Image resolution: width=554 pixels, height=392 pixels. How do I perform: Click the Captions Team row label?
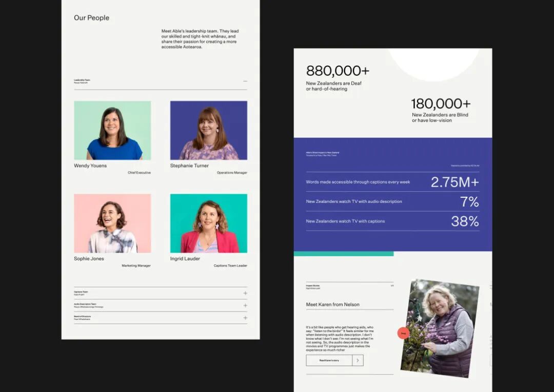tap(81, 293)
